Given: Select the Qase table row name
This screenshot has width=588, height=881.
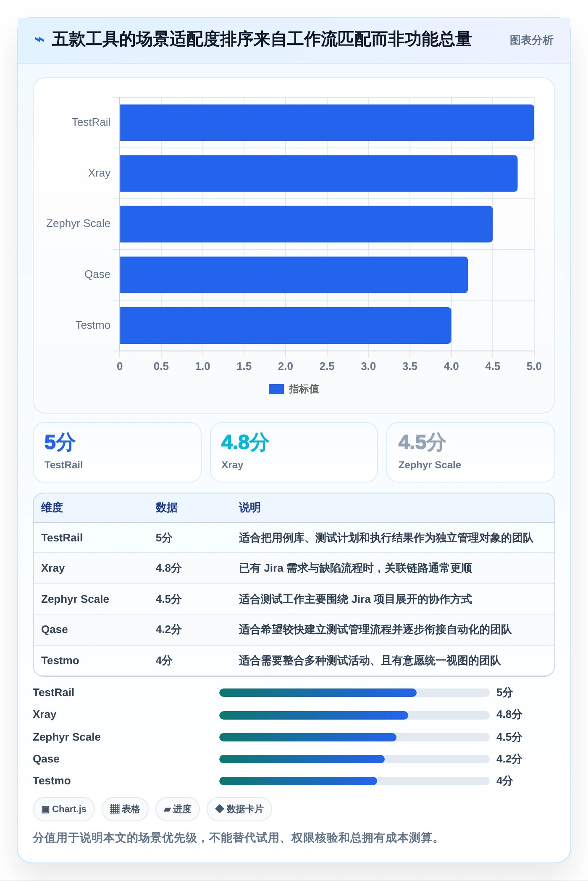Looking at the screenshot, I should (x=55, y=629).
